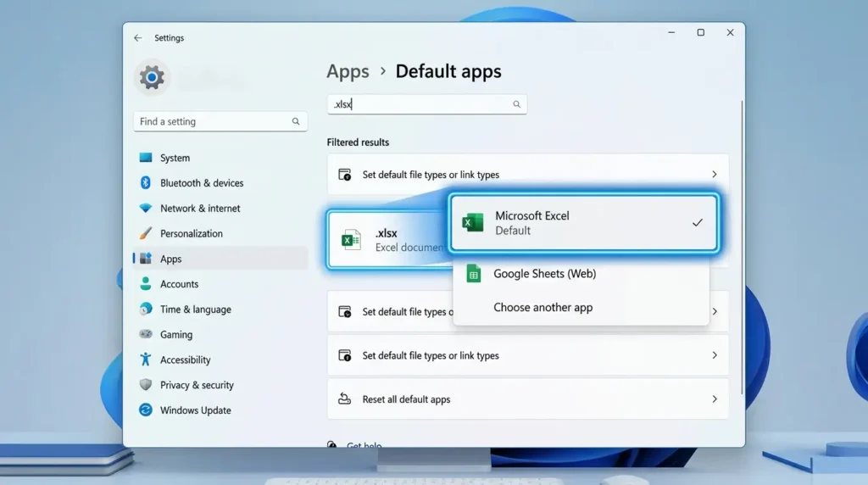Maximize the Settings window
This screenshot has height=485, width=868.
coord(701,33)
